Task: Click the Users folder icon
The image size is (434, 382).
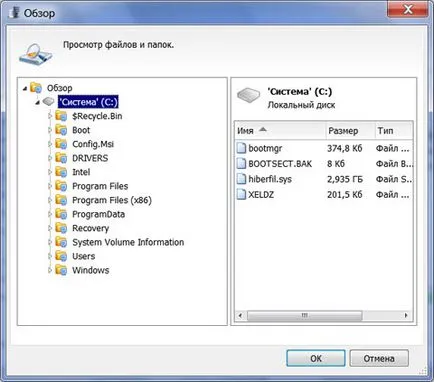Action: 61,256
